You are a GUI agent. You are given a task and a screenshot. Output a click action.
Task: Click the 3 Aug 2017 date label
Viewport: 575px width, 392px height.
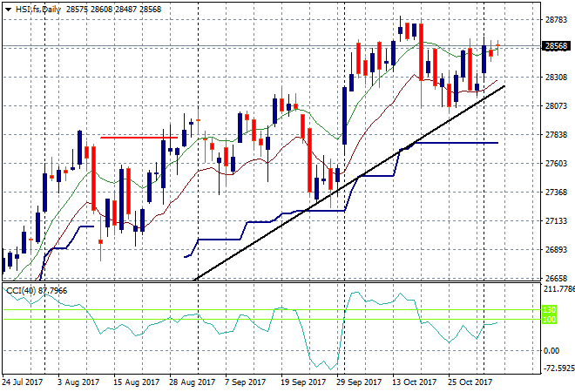(78, 382)
